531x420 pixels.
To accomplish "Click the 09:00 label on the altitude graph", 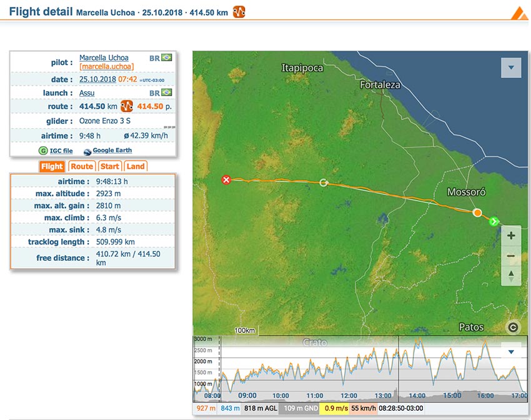I will point(247,395).
